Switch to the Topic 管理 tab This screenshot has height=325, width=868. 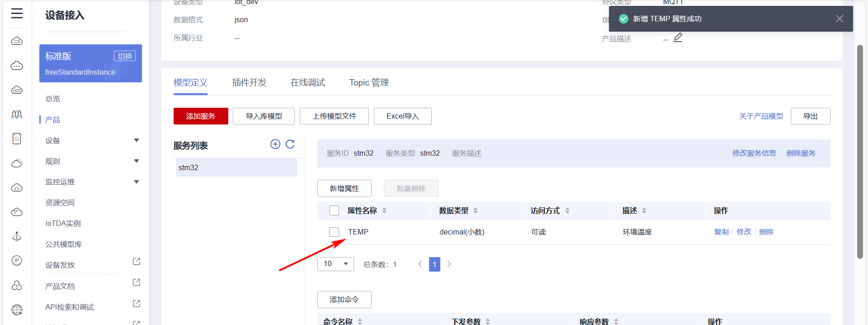click(x=369, y=82)
